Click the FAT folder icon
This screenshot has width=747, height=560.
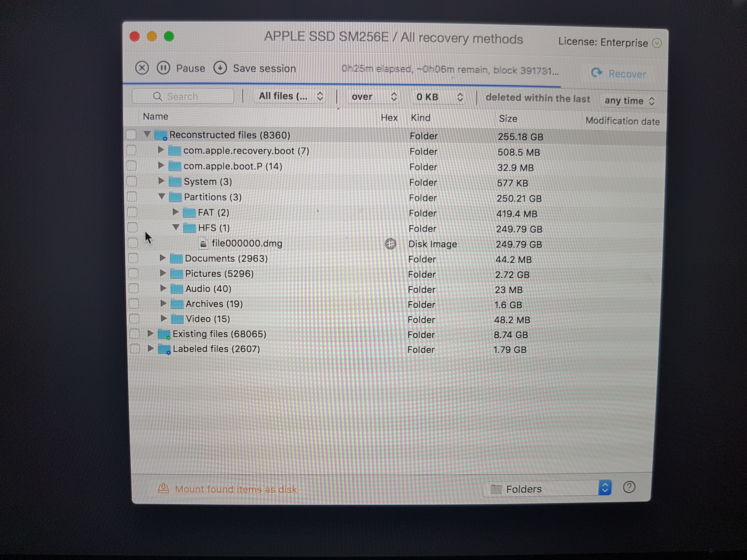click(x=190, y=213)
